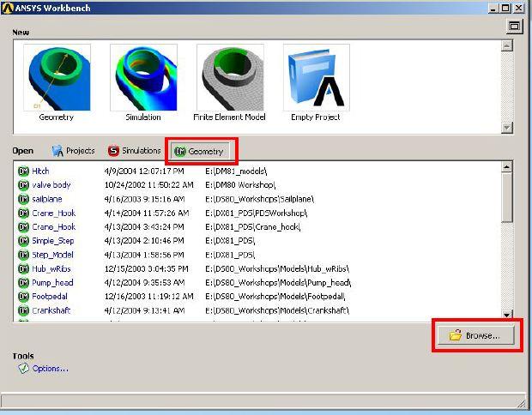Switch to the Simulations tab
This screenshot has width=532, height=415.
(x=135, y=151)
